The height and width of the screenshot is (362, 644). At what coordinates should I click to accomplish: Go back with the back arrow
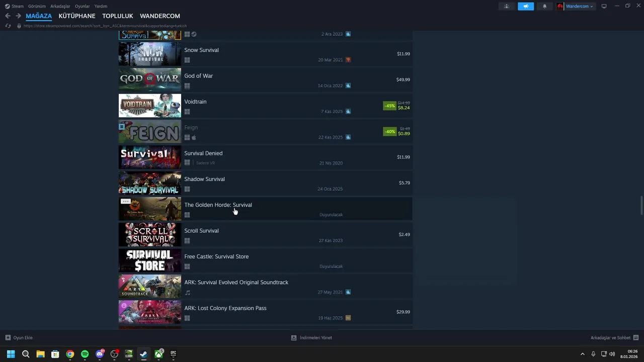(x=8, y=16)
